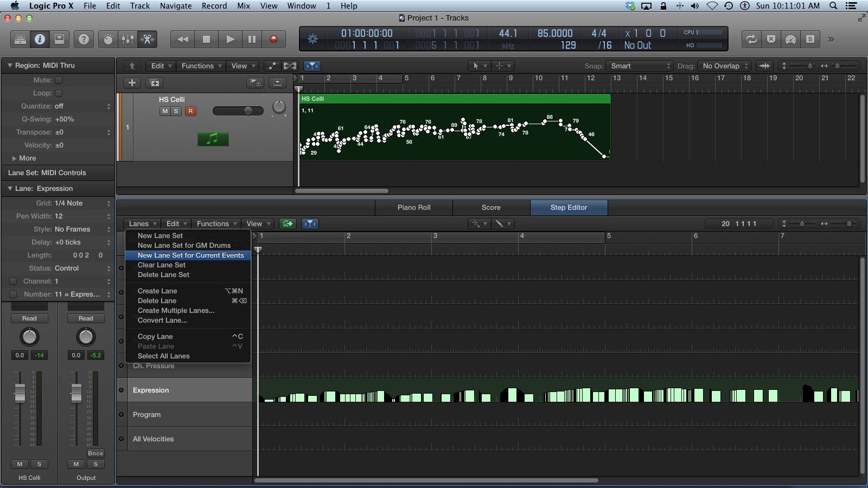
Task: Open Wi-Fi status menu
Action: tap(712, 6)
